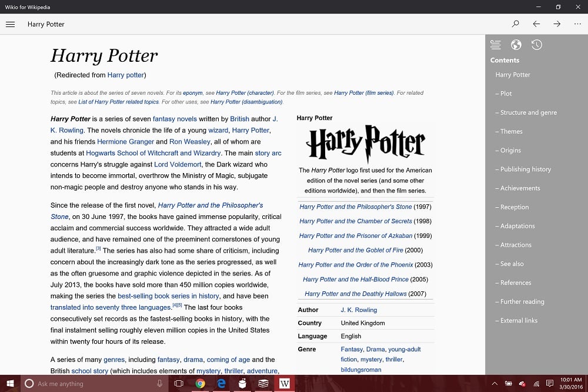Open 'story arc' link in intro

268,153
